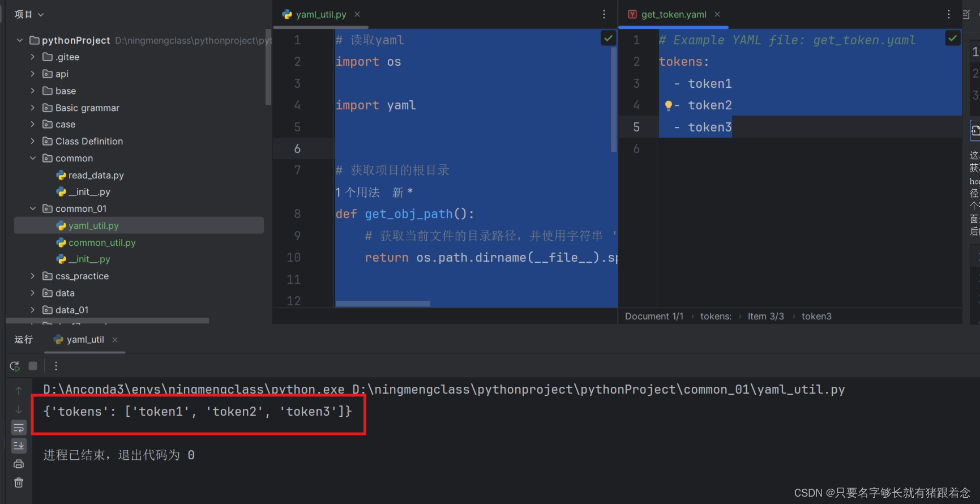Click the '1 个用法' usages hint

coord(358,193)
